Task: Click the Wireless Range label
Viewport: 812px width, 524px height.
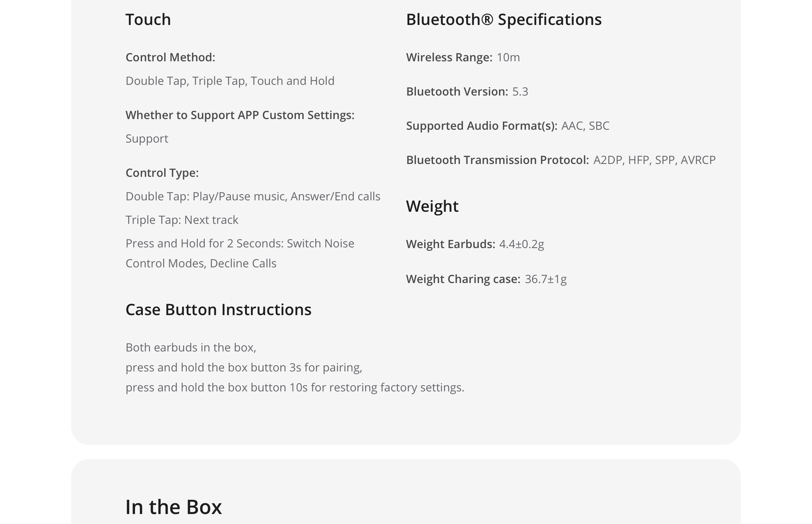Action: (449, 57)
